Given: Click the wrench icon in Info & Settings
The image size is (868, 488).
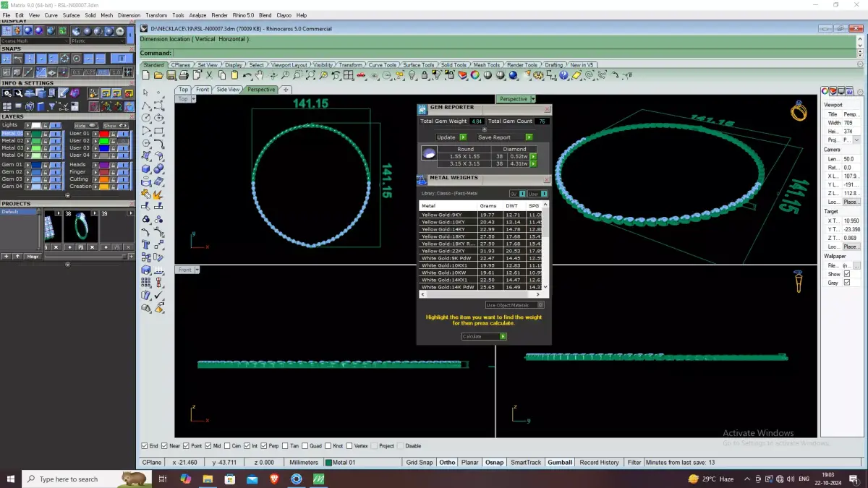Looking at the screenshot, I should pyautogui.click(x=19, y=93).
